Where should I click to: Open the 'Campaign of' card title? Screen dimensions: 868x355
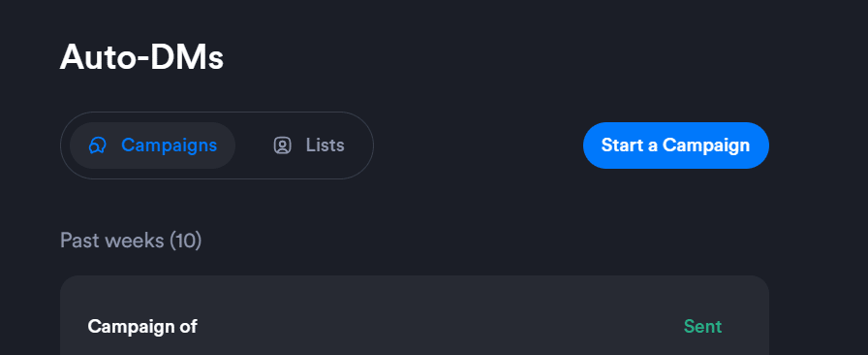[142, 326]
